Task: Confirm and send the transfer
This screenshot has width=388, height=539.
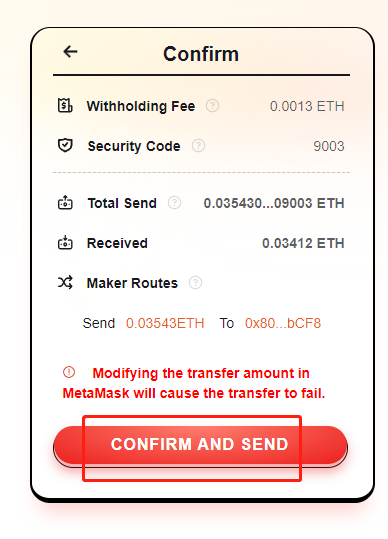Action: tap(200, 446)
